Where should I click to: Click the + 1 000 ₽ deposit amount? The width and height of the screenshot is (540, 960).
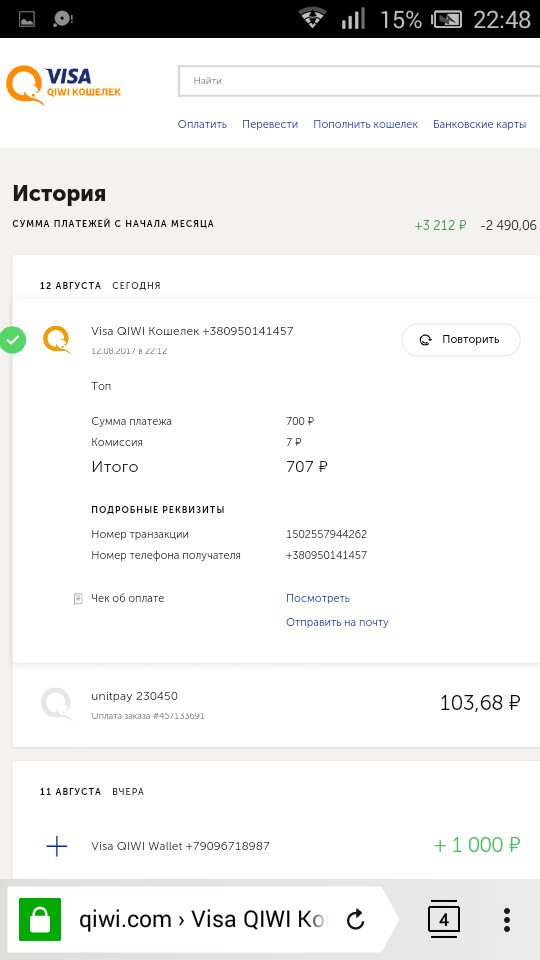click(x=477, y=846)
